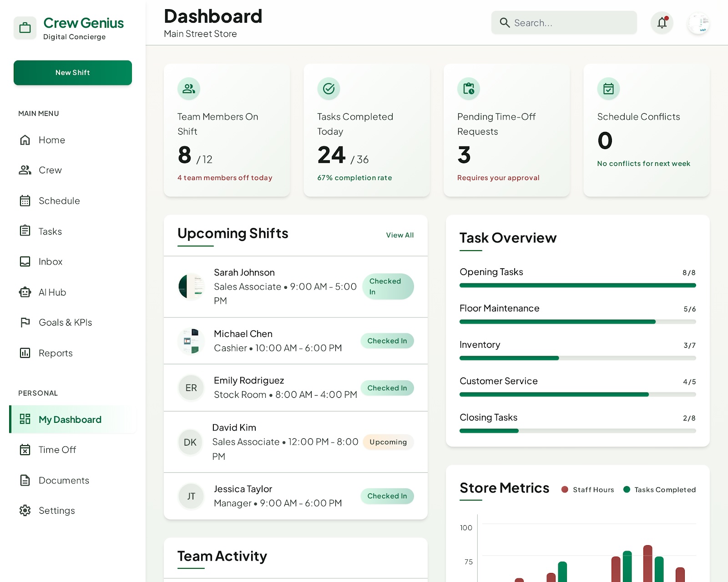The image size is (728, 582).
Task: Click Jessica Taylor's JT avatar
Action: (191, 496)
